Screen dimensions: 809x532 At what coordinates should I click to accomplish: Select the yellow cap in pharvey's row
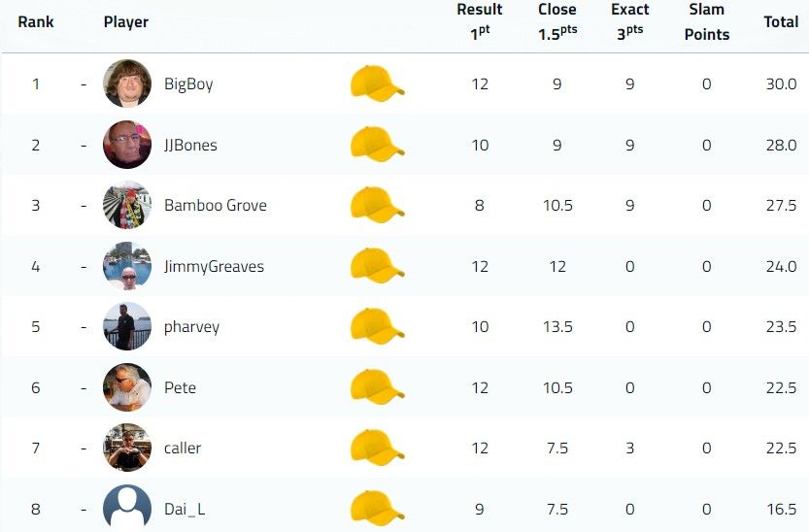click(x=377, y=326)
